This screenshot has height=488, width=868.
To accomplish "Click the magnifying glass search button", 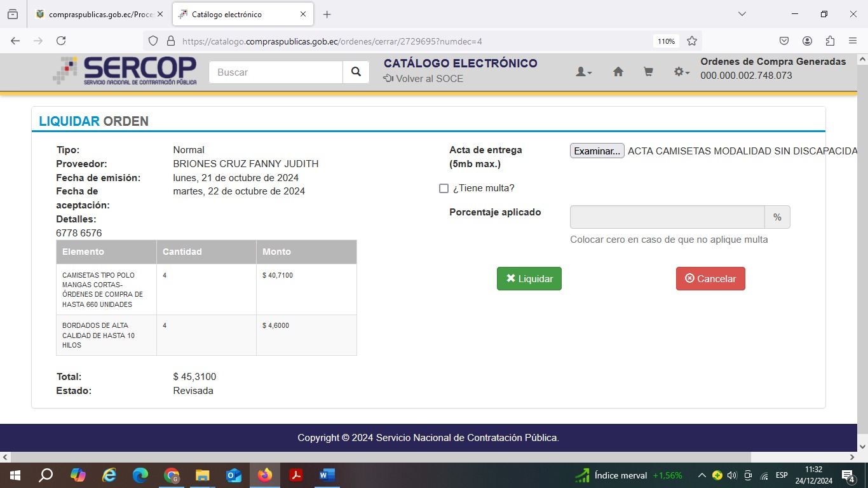I will tap(356, 72).
